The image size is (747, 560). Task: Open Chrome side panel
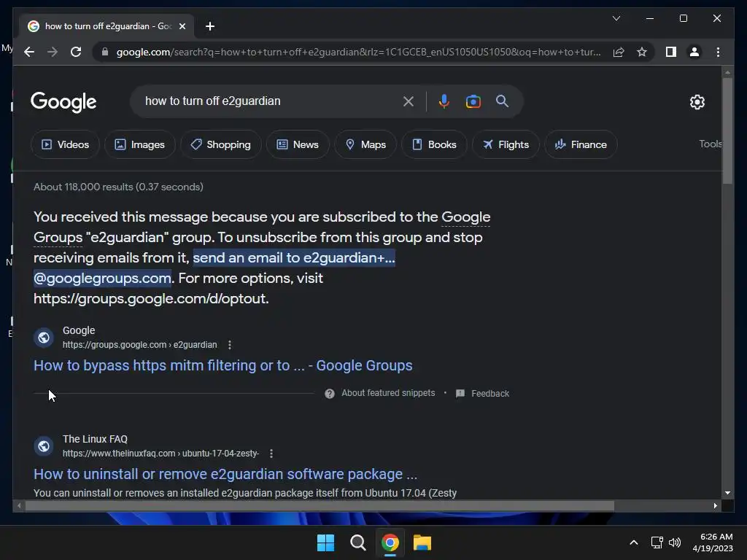pyautogui.click(x=671, y=52)
